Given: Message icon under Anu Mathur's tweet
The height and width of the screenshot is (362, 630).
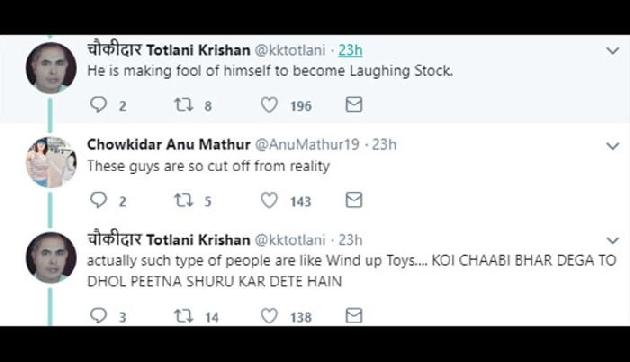Looking at the screenshot, I should [354, 200].
